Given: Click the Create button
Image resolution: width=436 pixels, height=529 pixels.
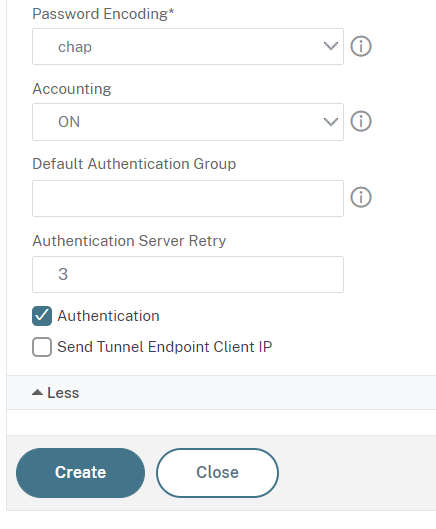Looking at the screenshot, I should click(80, 473).
